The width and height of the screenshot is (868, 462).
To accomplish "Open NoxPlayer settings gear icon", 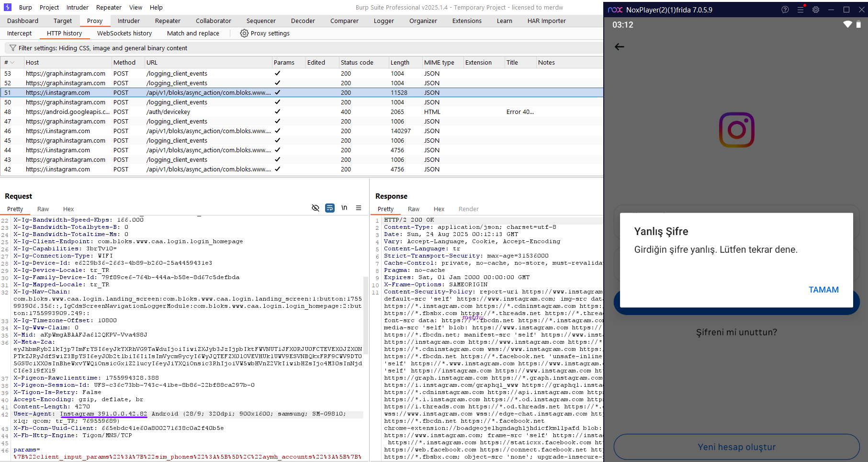I will (x=816, y=10).
